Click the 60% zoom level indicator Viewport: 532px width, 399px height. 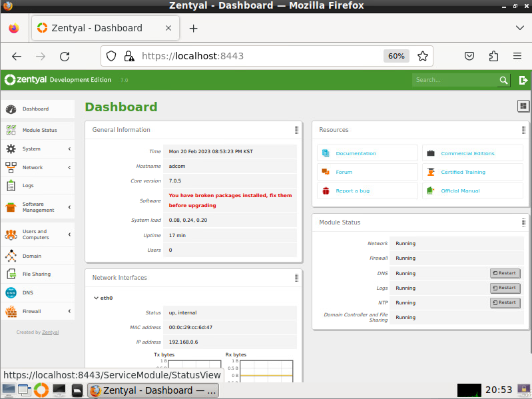click(396, 56)
